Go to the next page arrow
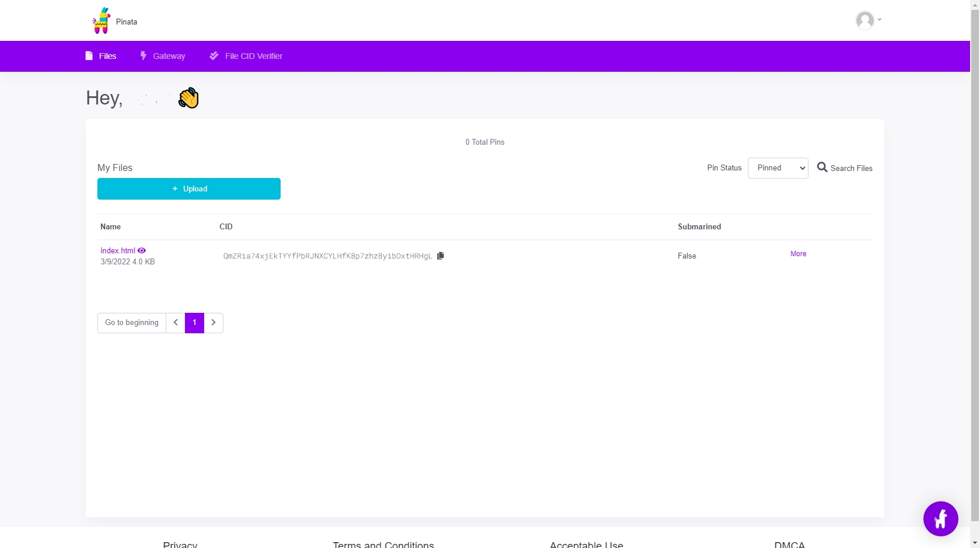The height and width of the screenshot is (548, 980). [x=213, y=323]
